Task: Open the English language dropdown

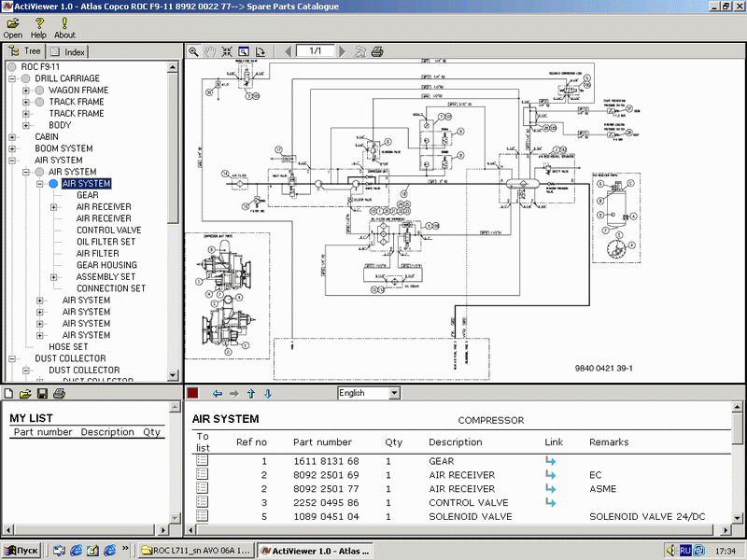Action: [x=393, y=394]
